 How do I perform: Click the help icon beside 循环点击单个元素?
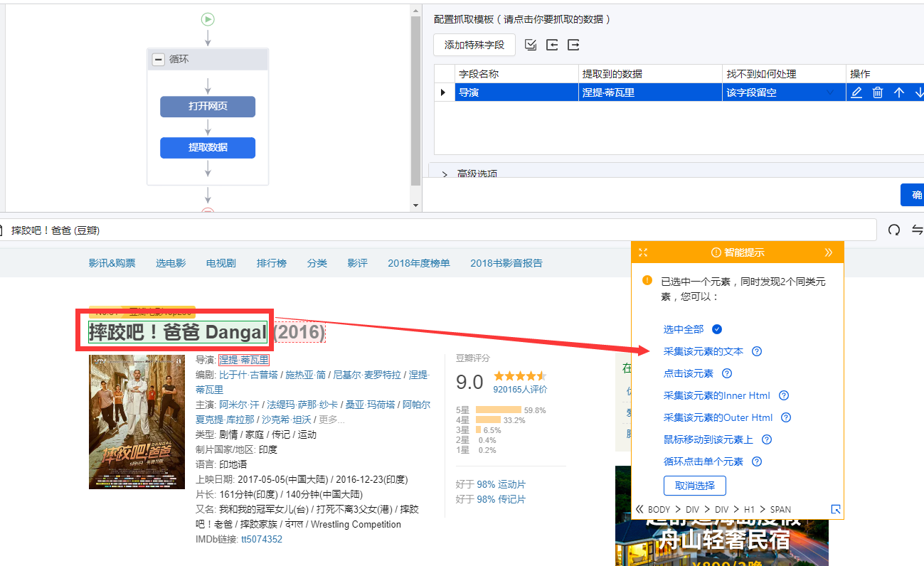757,461
